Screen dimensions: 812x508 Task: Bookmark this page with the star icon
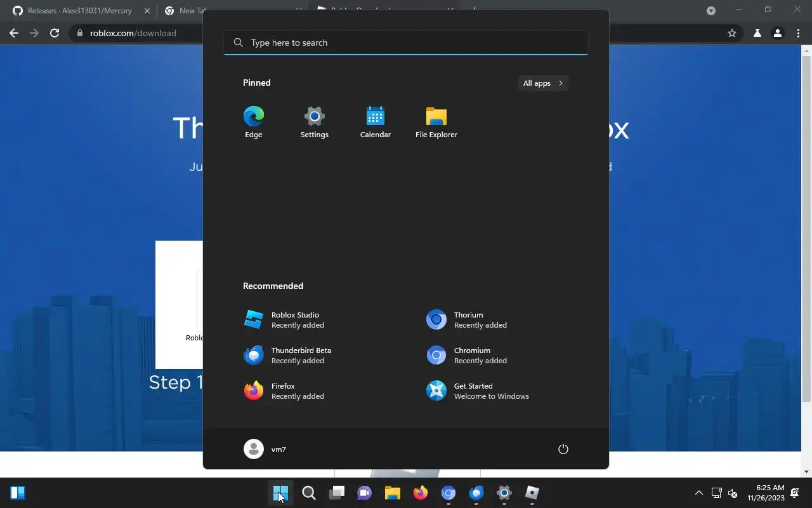coord(732,33)
